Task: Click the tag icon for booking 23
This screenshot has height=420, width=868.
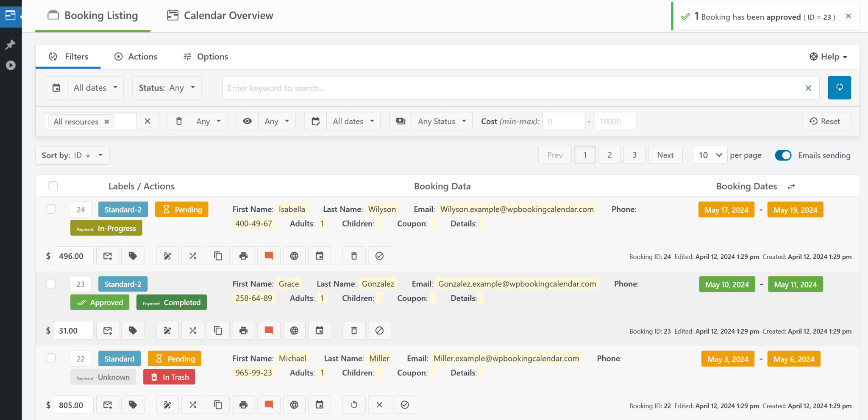Action: (x=133, y=331)
